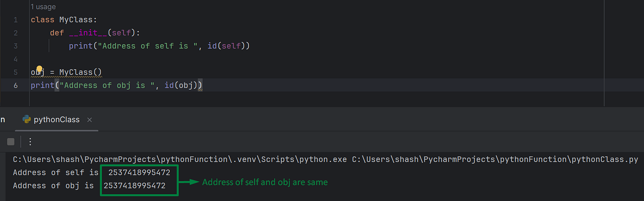The height and width of the screenshot is (201, 644).
Task: Click the Python icon on pythonClass tab
Action: coord(26,120)
